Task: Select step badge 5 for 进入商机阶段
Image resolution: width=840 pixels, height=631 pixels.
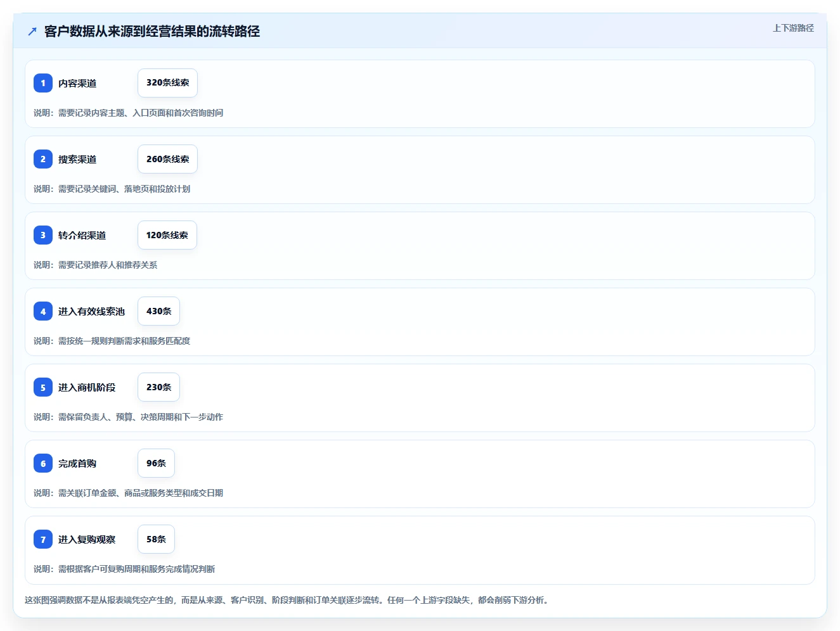Action: tap(43, 387)
